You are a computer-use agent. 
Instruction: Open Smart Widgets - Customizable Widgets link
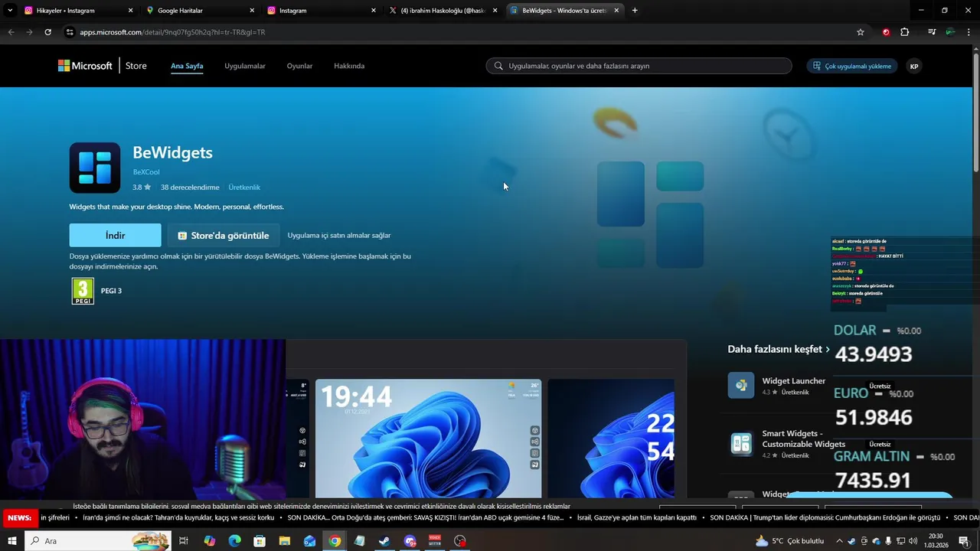pyautogui.click(x=803, y=439)
